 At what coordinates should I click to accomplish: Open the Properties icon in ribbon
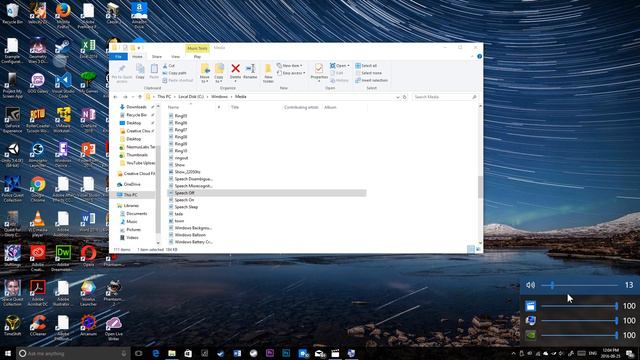click(319, 69)
